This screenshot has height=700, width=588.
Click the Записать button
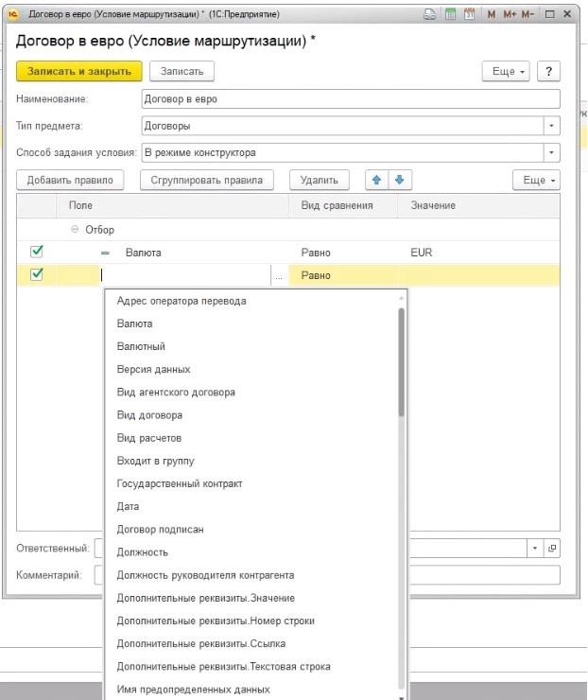(182, 71)
